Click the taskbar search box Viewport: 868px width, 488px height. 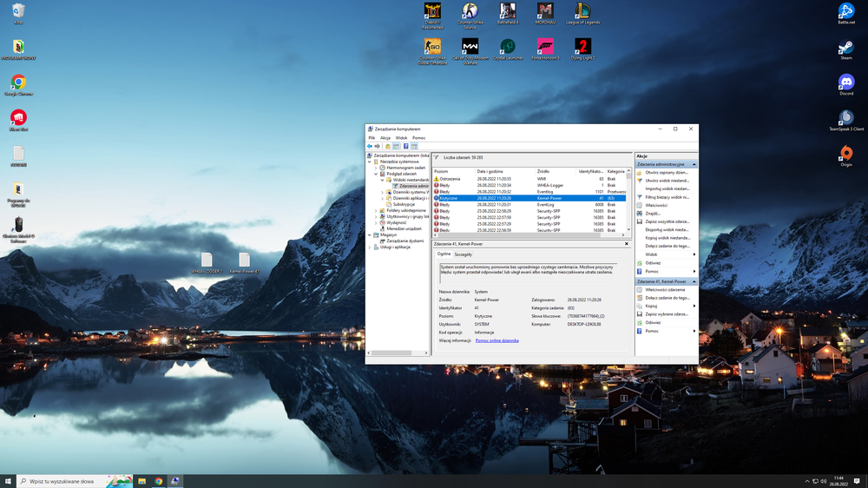pyautogui.click(x=75, y=481)
